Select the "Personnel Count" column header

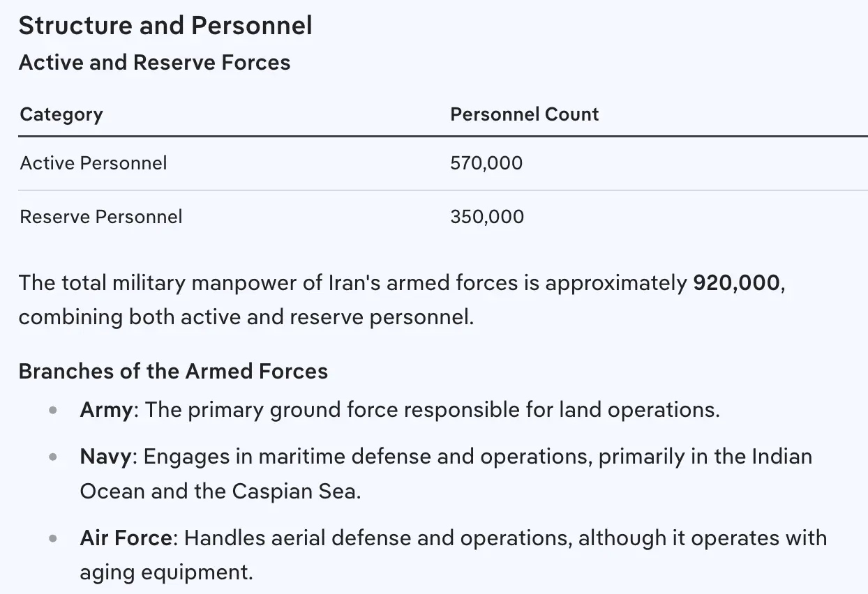pos(524,114)
